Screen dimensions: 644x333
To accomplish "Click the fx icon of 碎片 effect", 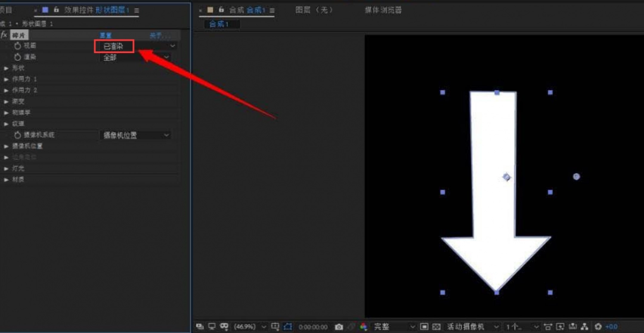I will tap(4, 35).
